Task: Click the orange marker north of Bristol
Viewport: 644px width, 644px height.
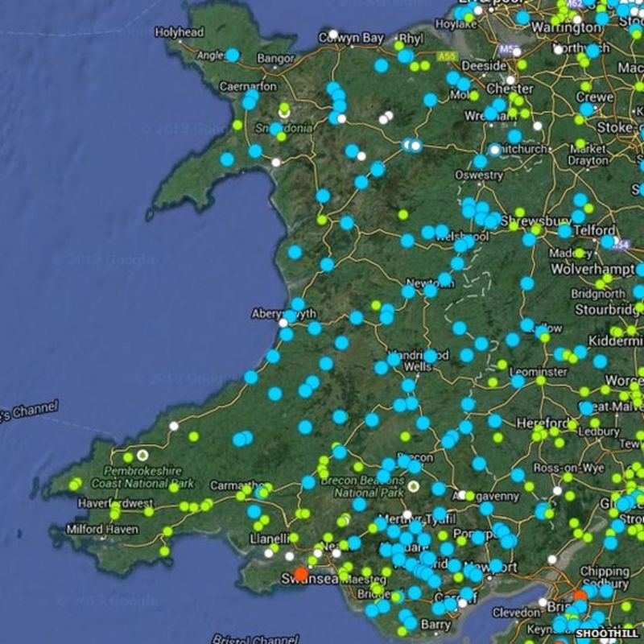Action: click(580, 594)
